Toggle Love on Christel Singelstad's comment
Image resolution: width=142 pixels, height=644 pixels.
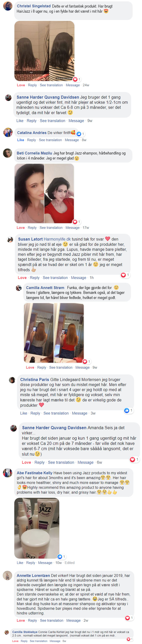[x=21, y=85]
